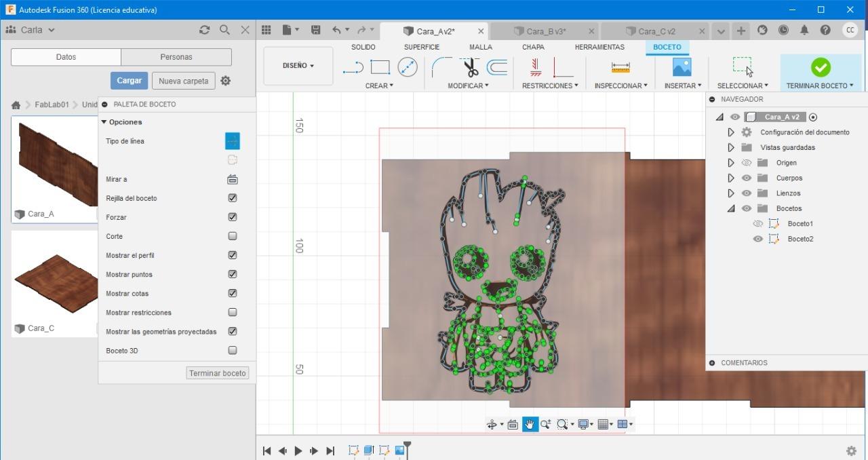This screenshot has height=460, width=868.
Task: Switch to the SOLIDO tab
Action: click(363, 47)
